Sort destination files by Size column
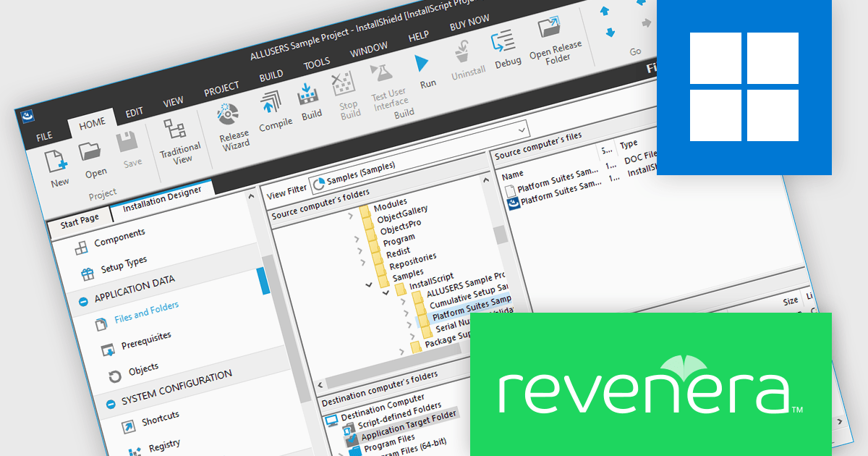This screenshot has width=868, height=456. (790, 300)
